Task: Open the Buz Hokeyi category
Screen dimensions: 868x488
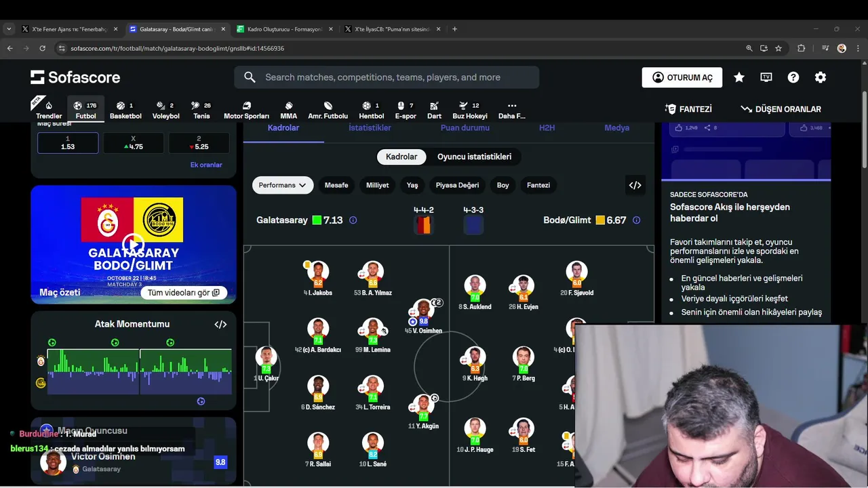Action: (470, 110)
